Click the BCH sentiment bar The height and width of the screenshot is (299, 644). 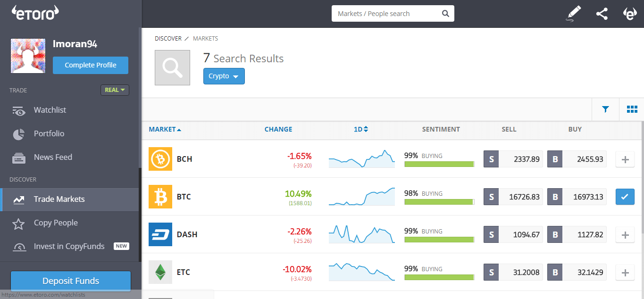coord(439,164)
